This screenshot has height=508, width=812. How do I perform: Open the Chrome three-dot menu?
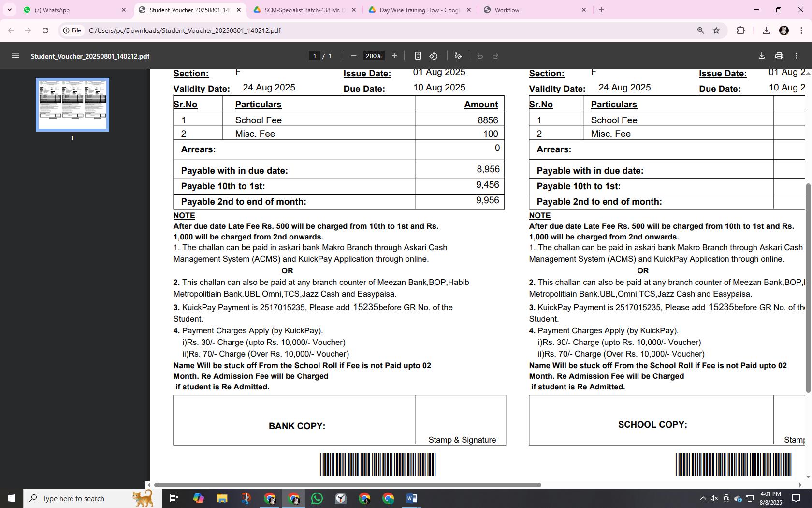point(801,30)
